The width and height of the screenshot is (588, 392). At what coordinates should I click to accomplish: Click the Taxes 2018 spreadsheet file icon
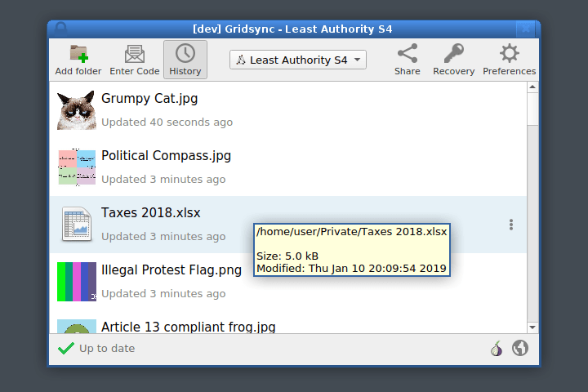click(77, 224)
